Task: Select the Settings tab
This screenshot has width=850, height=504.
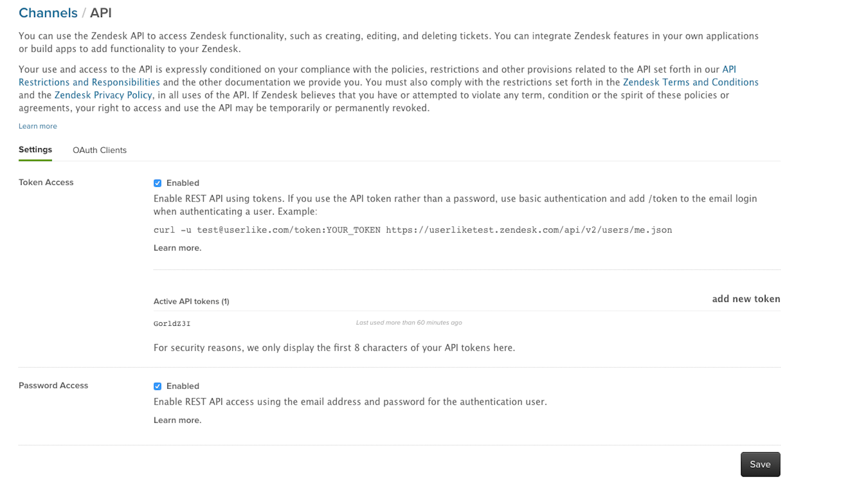Action: (x=35, y=150)
